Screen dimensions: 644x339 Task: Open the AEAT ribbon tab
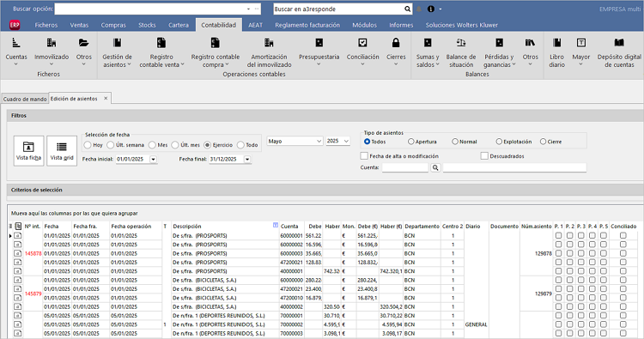(255, 25)
